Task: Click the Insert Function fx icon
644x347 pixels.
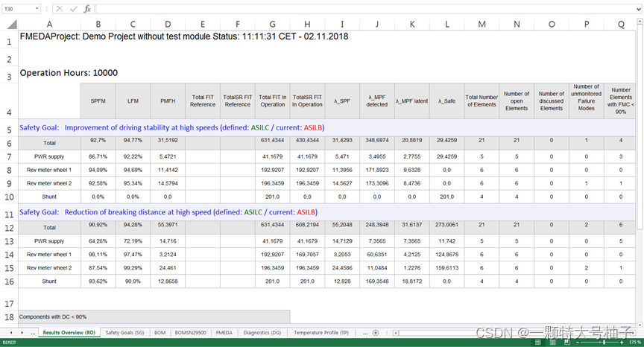Action: coord(87,9)
